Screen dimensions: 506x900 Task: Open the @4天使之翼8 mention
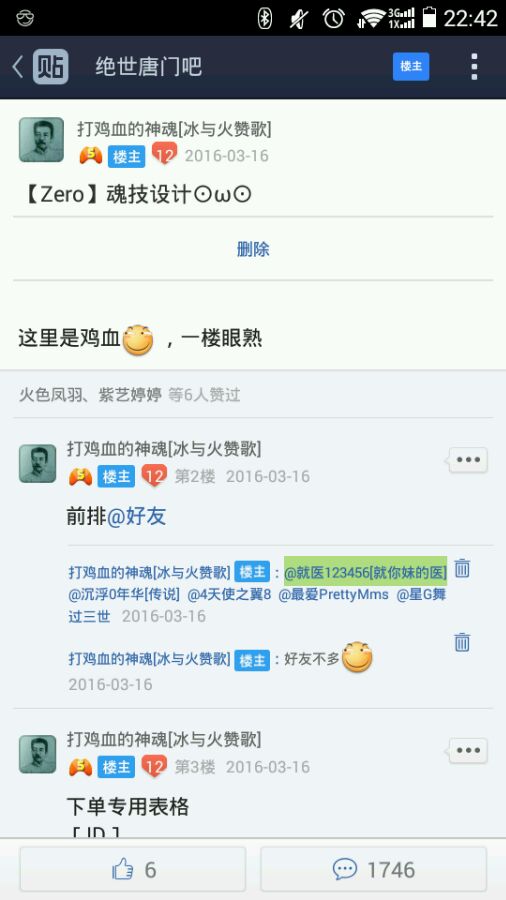[229, 594]
